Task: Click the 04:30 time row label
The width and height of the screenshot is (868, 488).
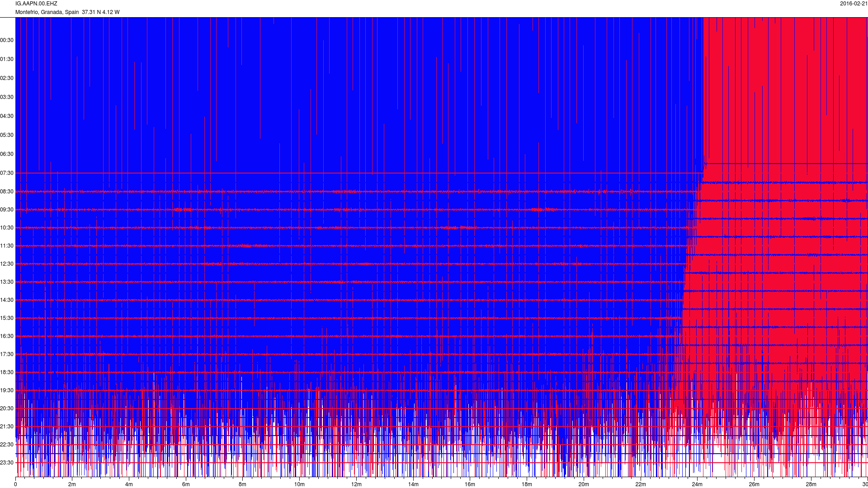Action: (7, 116)
